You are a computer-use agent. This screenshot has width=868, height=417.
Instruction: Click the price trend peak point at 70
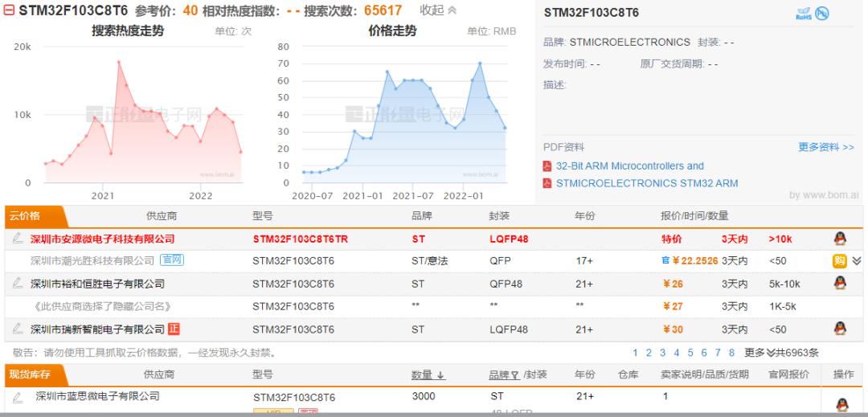[480, 63]
